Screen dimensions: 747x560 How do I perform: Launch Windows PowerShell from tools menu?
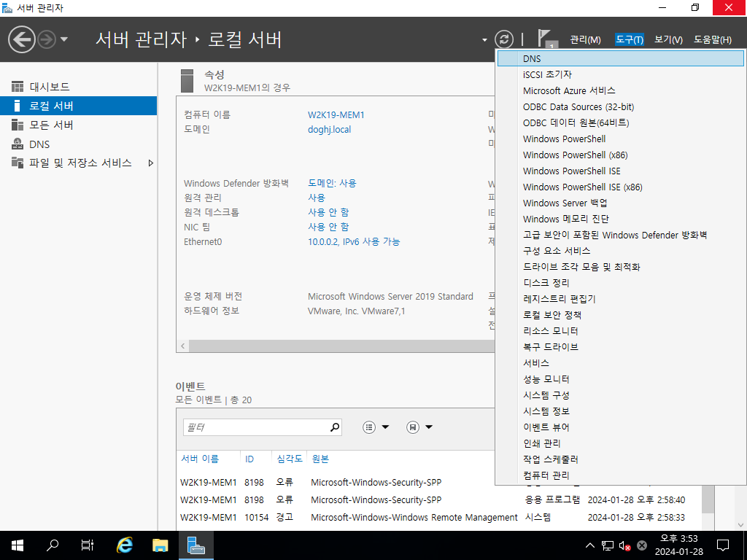coord(620,139)
